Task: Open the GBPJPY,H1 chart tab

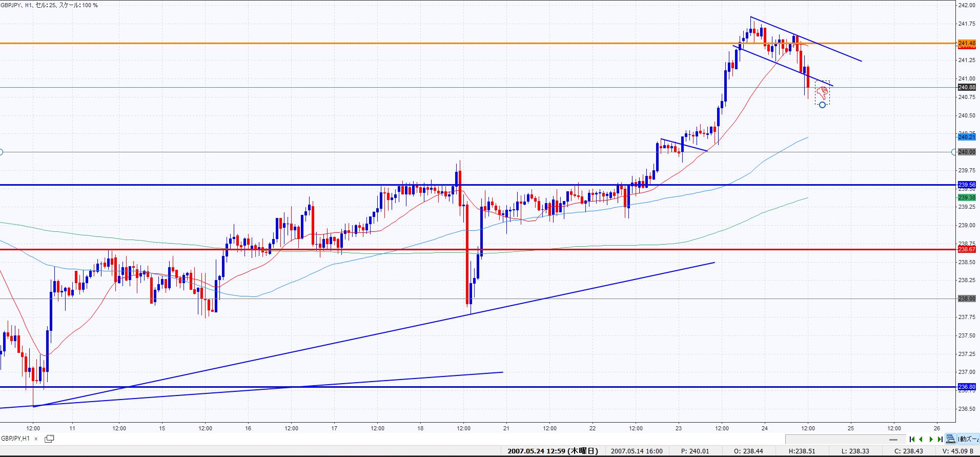Action: pos(15,439)
